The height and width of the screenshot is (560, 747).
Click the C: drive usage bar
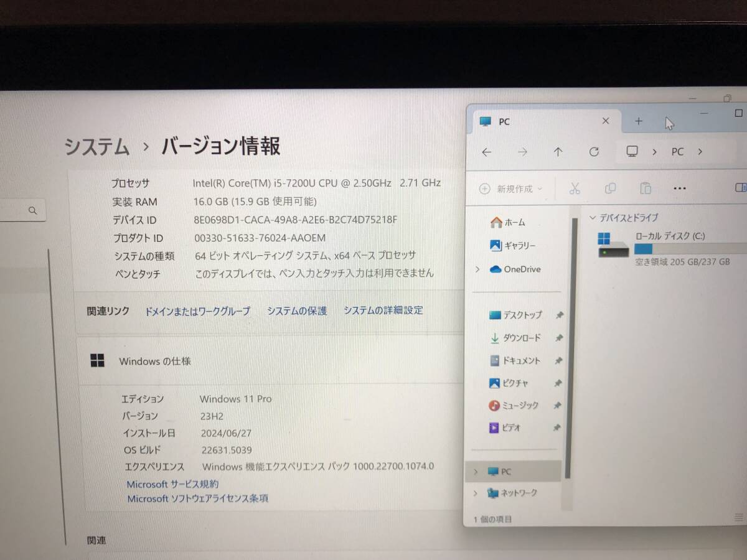[x=690, y=249]
